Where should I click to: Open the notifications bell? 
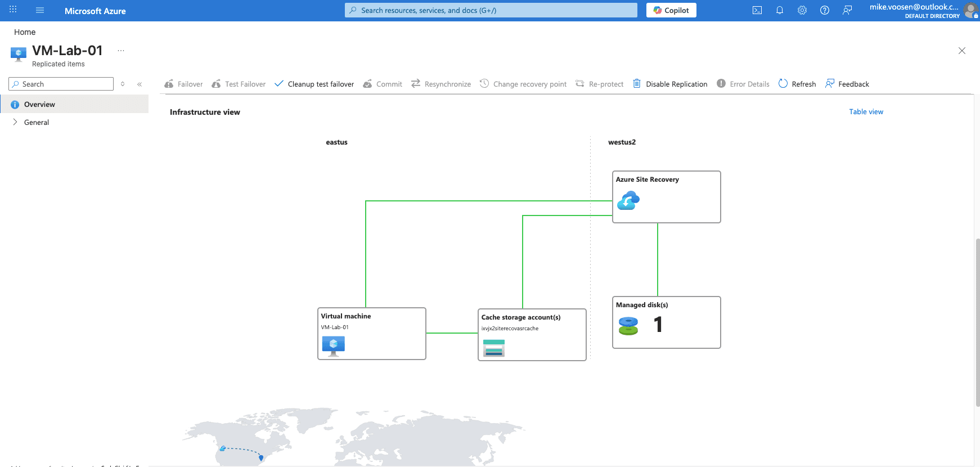(780, 10)
